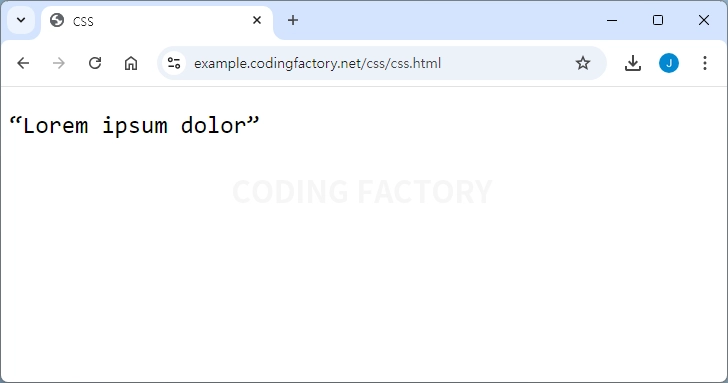View site information icon in address bar

174,63
